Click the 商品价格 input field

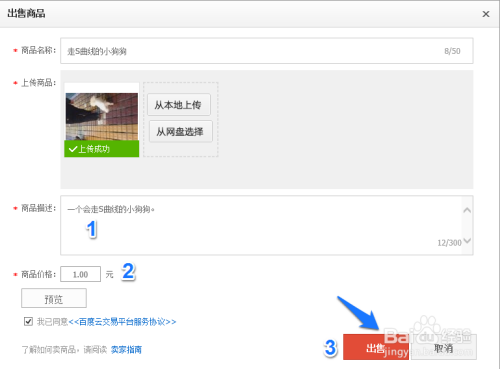point(80,274)
